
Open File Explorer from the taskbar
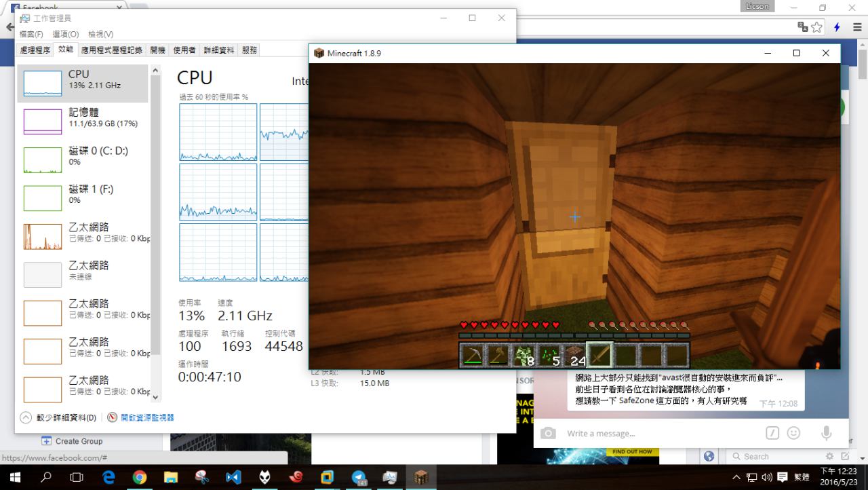[171, 477]
